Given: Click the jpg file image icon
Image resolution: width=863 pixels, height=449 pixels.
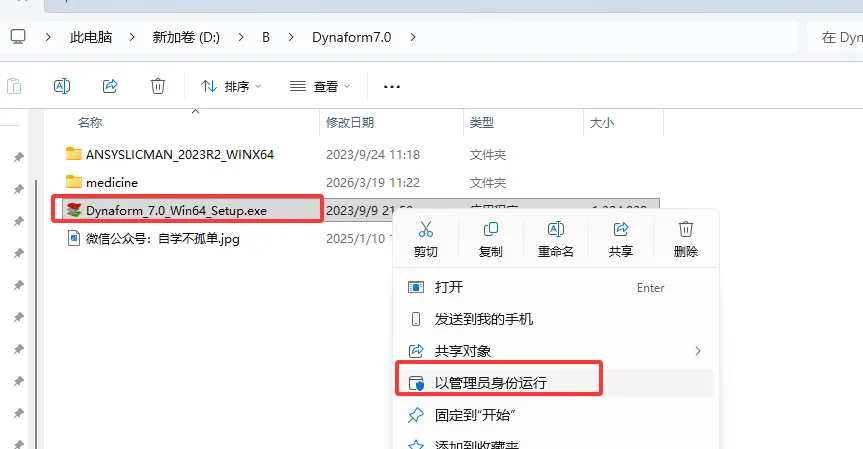Looking at the screenshot, I should point(74,238).
